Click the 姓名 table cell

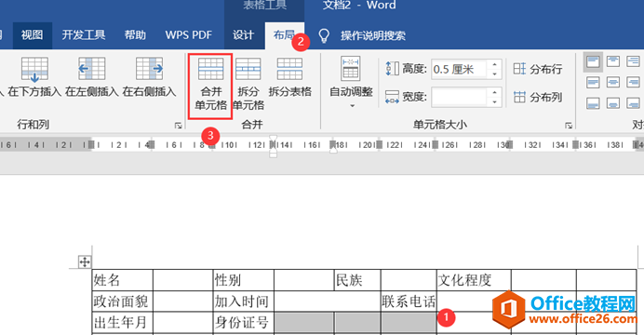pos(123,280)
